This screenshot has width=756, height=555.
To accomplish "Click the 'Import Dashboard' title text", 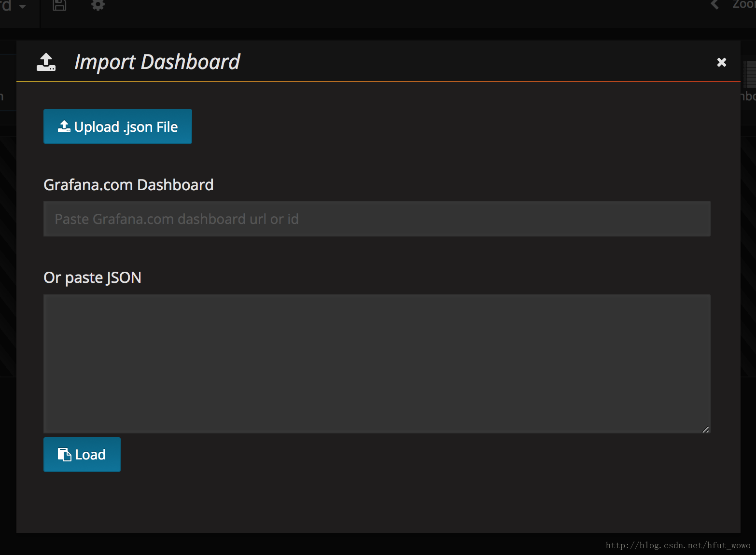I will 157,62.
